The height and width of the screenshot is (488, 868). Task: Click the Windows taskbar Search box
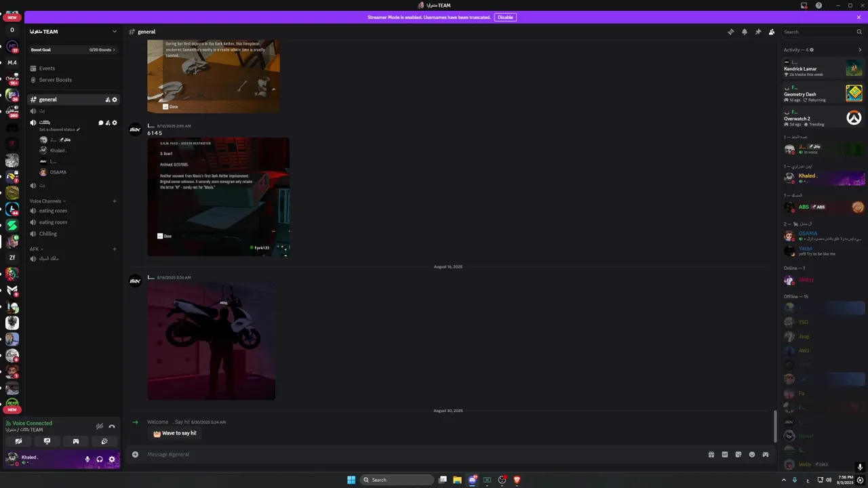coord(397,480)
